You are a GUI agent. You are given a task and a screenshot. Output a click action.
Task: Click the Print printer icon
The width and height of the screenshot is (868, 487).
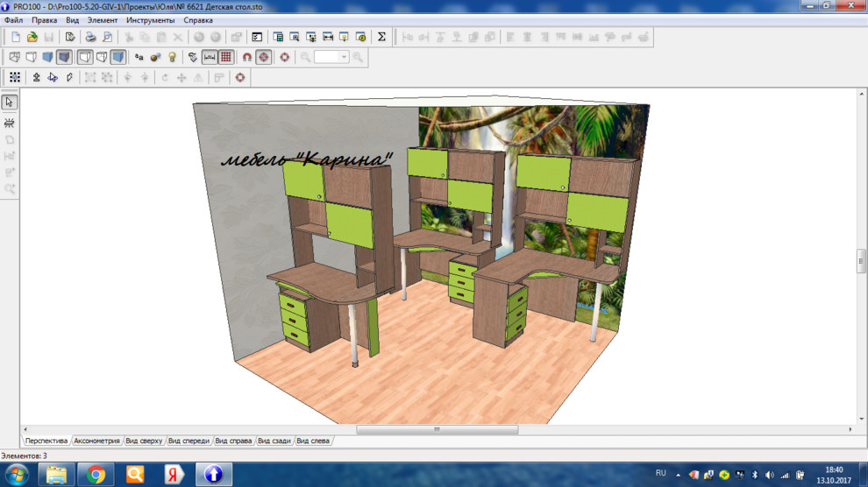pos(90,37)
